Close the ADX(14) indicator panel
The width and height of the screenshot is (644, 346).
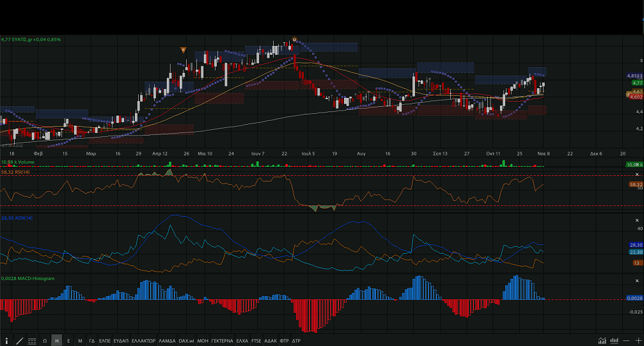[636, 219]
